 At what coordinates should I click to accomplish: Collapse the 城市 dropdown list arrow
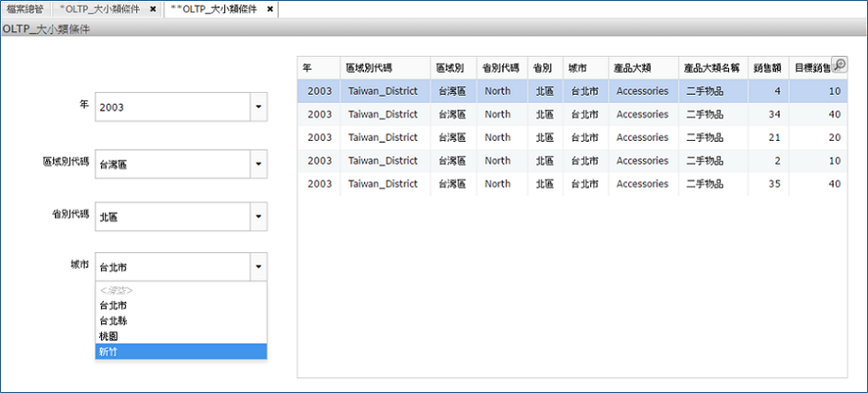(x=258, y=268)
